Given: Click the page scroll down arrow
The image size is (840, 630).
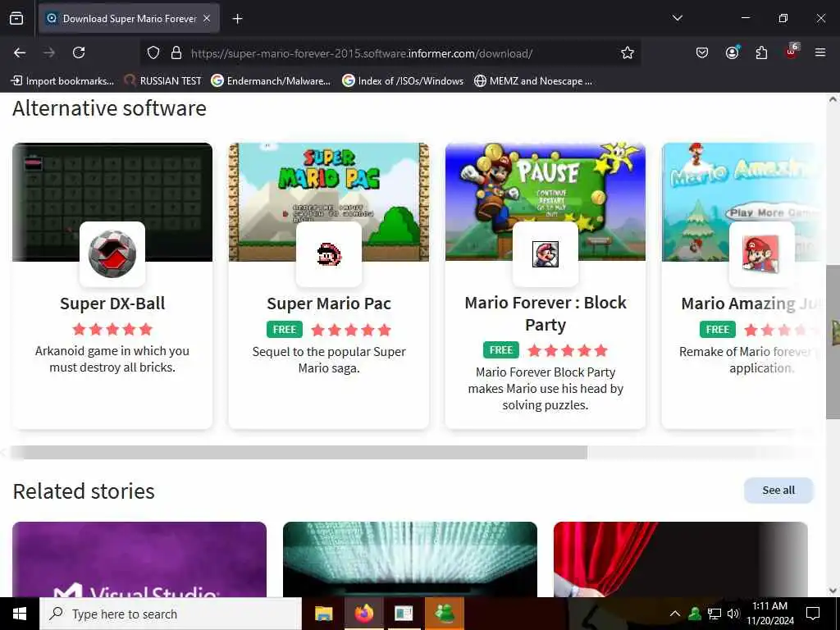Looking at the screenshot, I should click(833, 591).
